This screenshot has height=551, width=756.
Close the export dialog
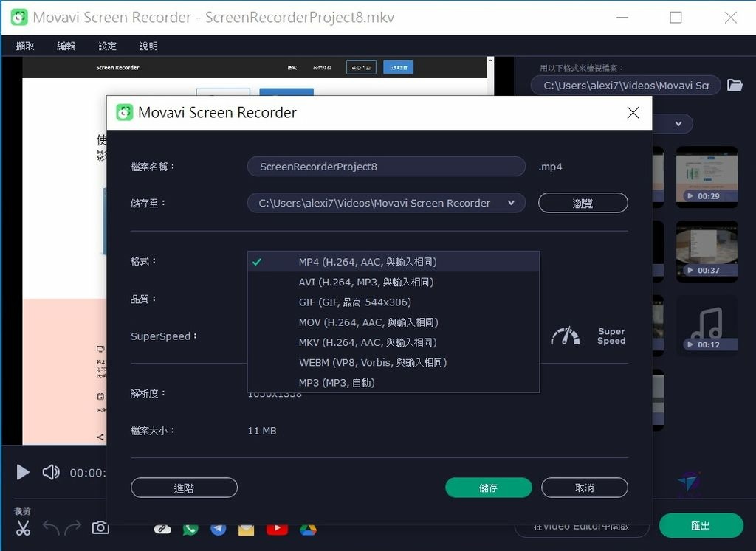point(633,113)
